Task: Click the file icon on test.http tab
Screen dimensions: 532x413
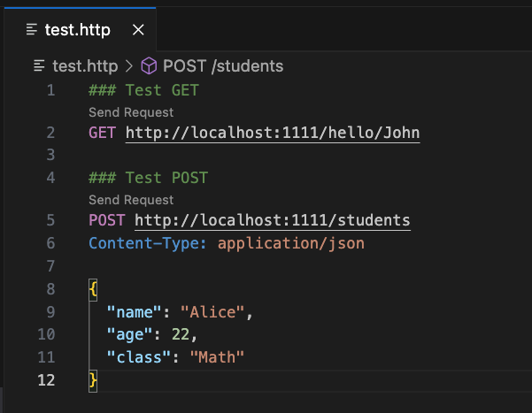Action: click(x=32, y=29)
